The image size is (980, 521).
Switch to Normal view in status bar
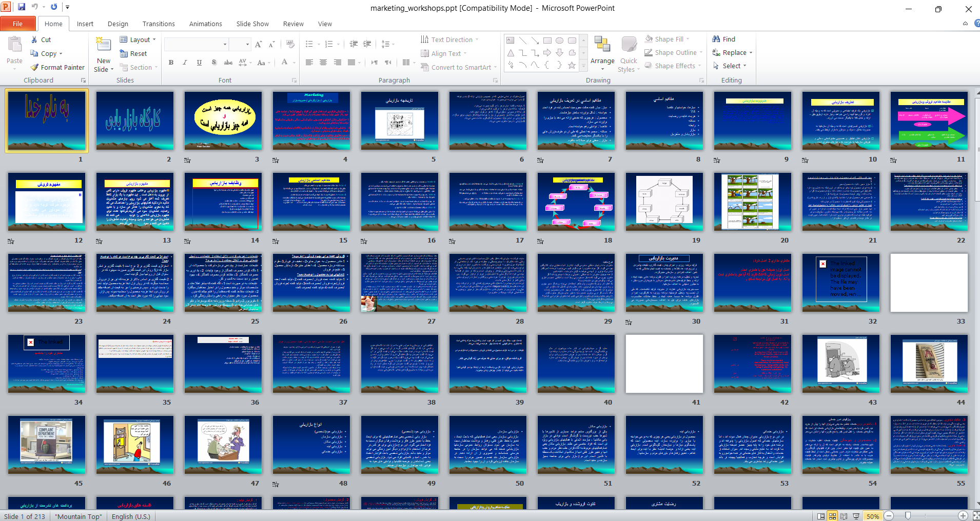pyautogui.click(x=821, y=516)
